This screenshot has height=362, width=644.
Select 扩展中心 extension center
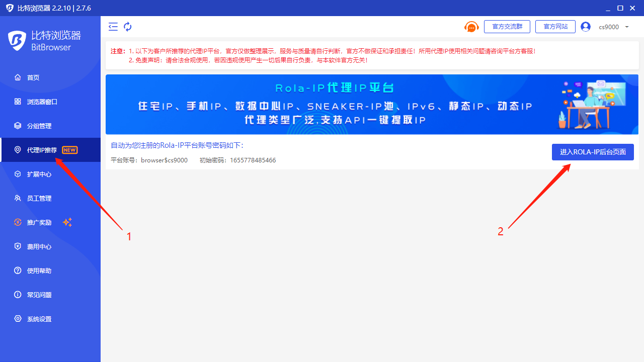pyautogui.click(x=39, y=174)
